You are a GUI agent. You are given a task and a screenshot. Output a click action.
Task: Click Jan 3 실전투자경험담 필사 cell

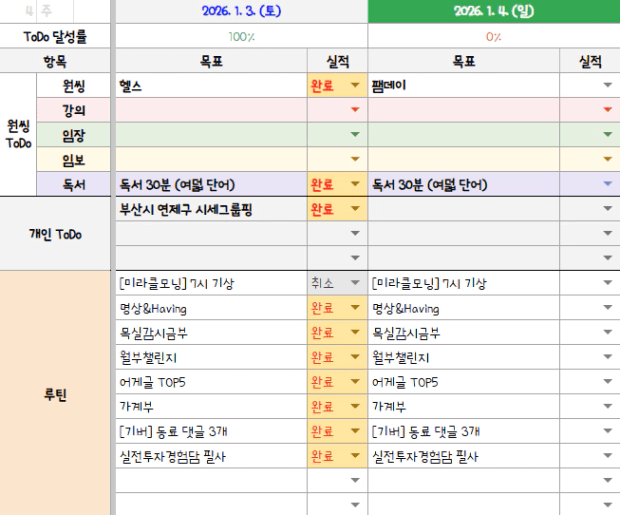pos(211,456)
